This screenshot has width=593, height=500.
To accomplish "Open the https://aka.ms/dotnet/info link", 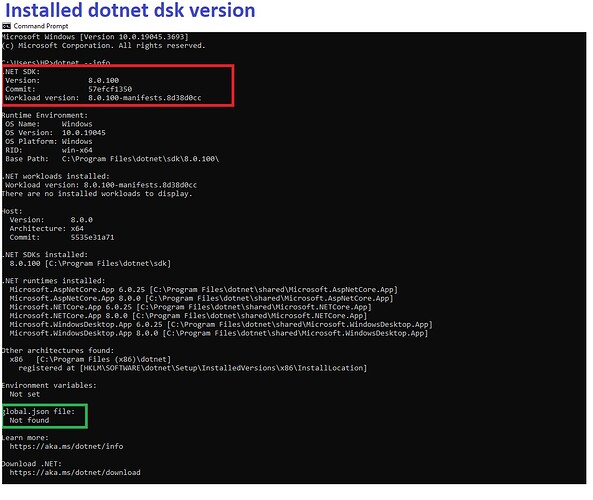I will [x=66, y=446].
